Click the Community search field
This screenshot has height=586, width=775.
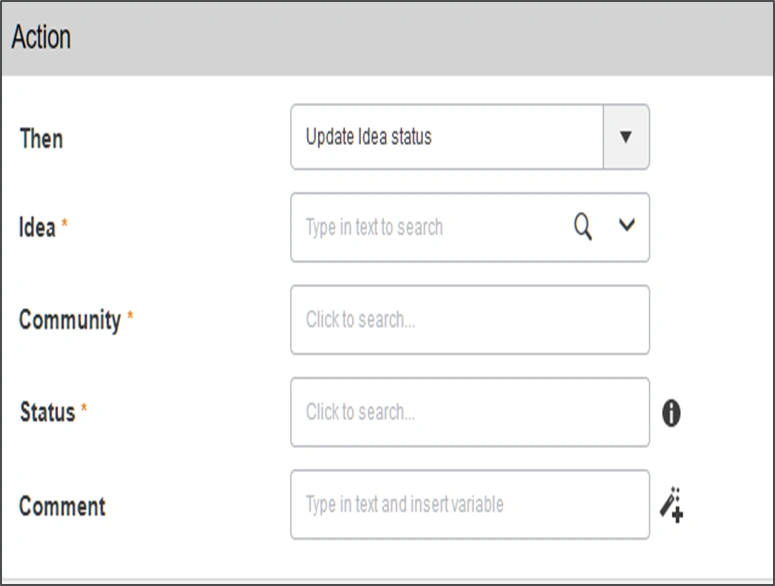[x=469, y=320]
